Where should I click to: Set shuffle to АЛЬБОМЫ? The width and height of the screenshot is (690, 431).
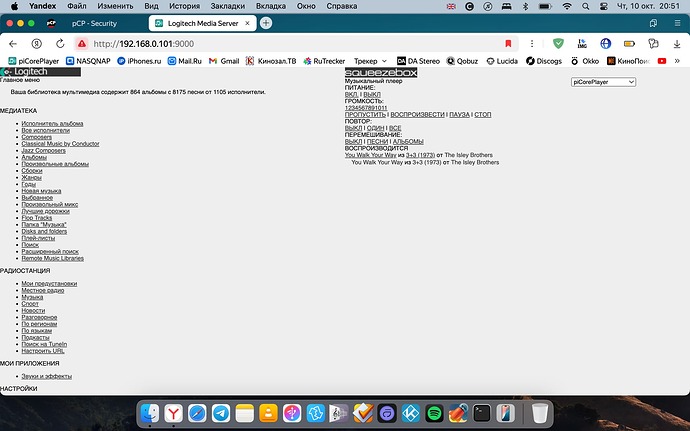(x=408, y=142)
